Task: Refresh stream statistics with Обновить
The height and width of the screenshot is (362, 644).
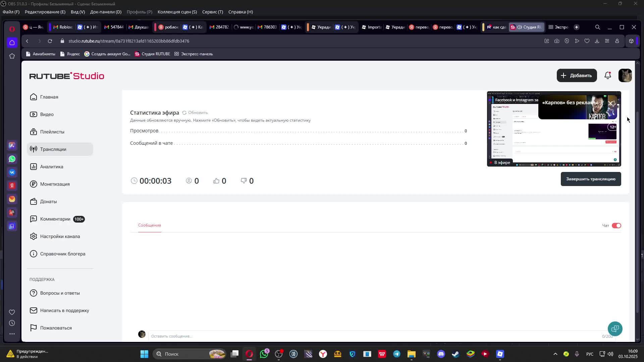Action: (x=195, y=113)
